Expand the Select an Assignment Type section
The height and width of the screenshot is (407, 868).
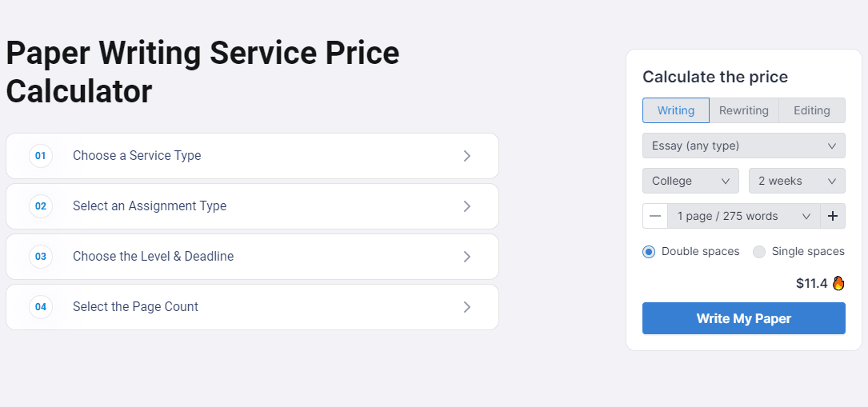pos(252,206)
